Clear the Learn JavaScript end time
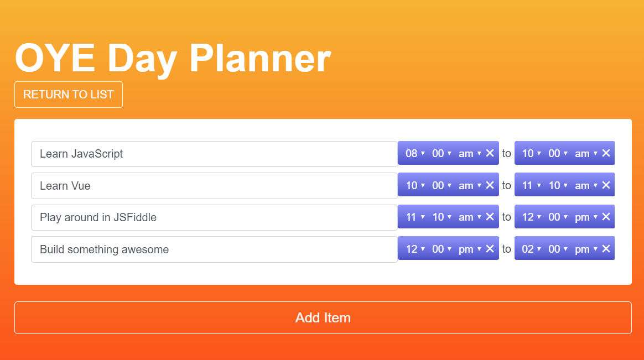The width and height of the screenshot is (644, 360). tap(606, 153)
